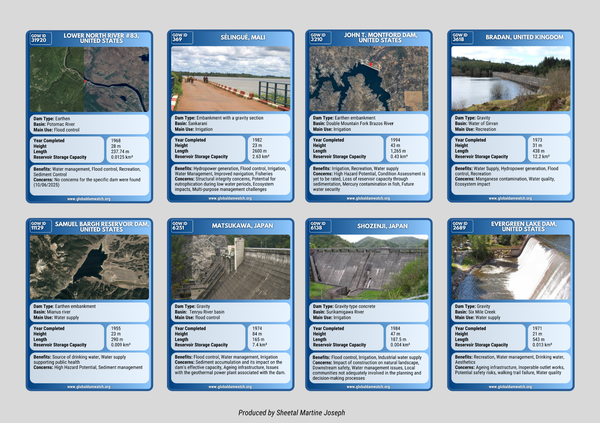Click the GDW ID 3618 badge

point(457,38)
